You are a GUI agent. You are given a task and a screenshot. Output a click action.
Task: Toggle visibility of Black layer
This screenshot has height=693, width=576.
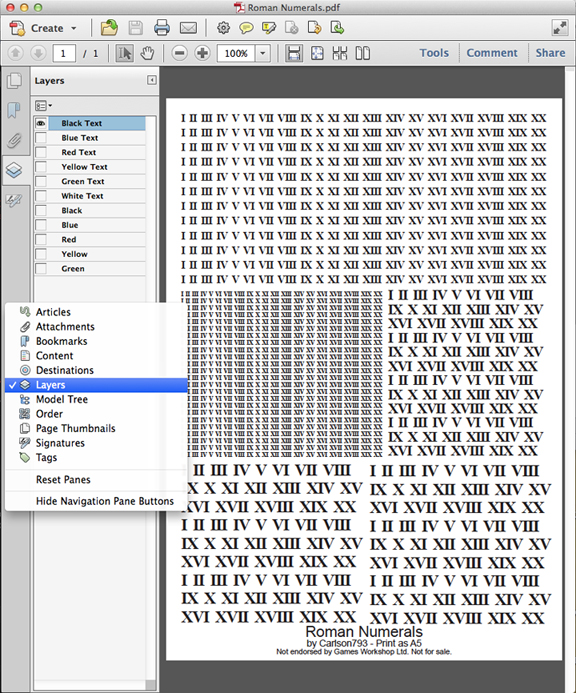[x=41, y=211]
